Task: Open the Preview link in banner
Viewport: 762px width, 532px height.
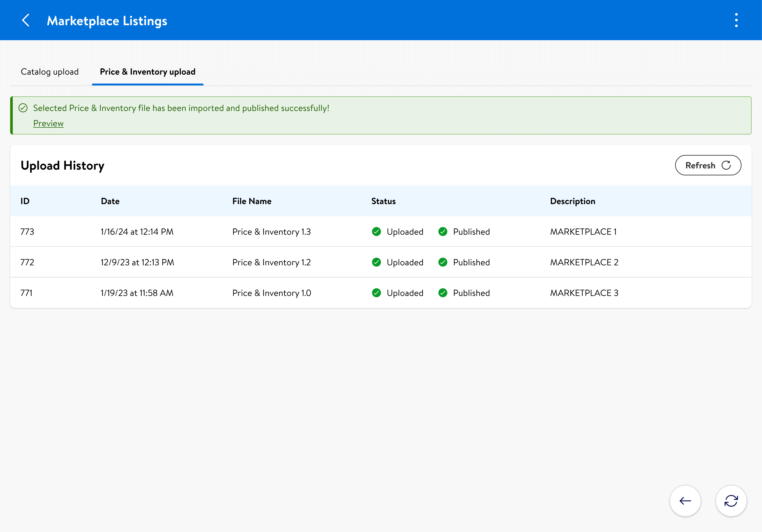Action: 48,123
